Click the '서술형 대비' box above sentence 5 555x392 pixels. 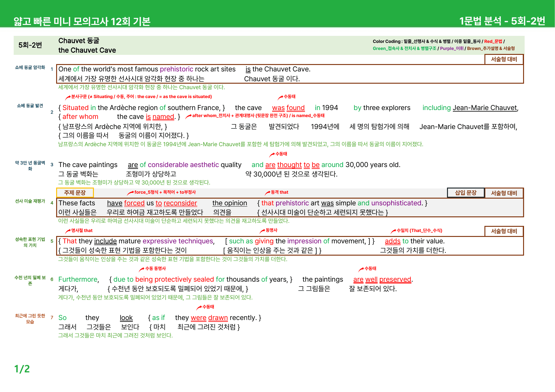[504, 231]
